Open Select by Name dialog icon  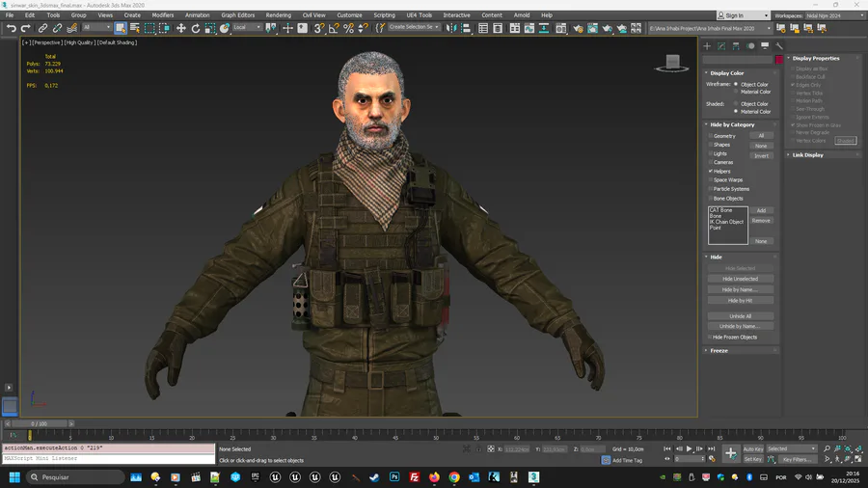point(134,28)
